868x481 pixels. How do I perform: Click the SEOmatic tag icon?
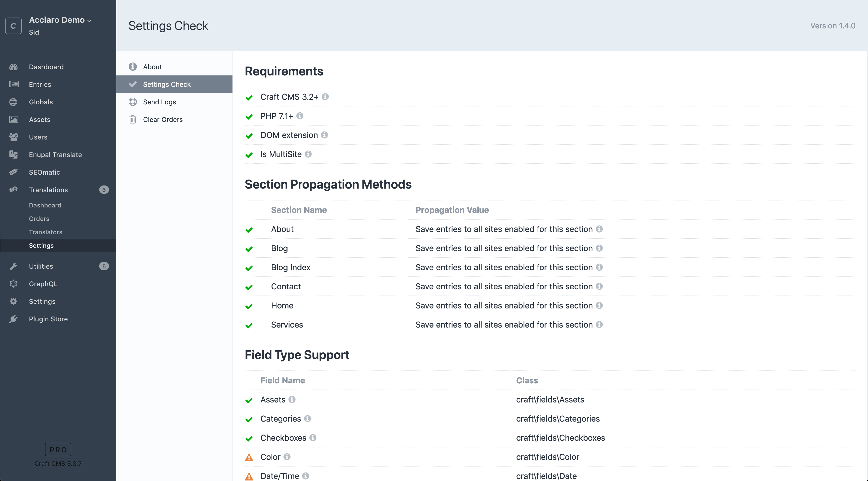(13, 172)
